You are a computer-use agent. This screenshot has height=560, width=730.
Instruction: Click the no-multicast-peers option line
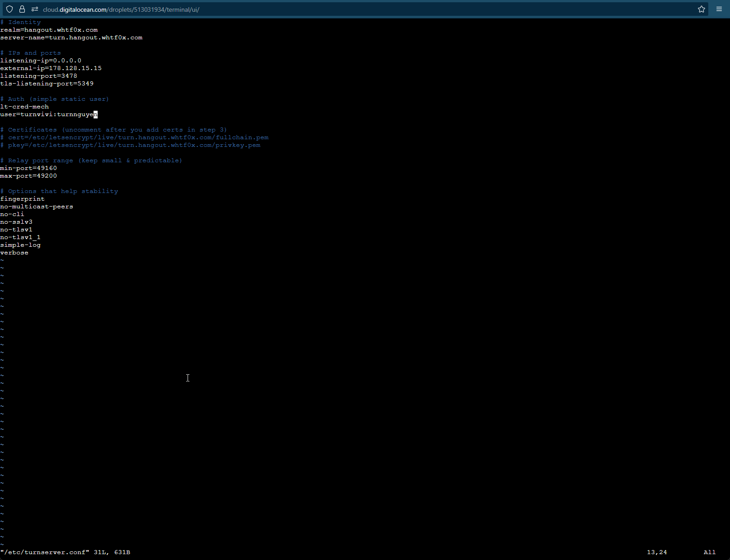click(37, 207)
